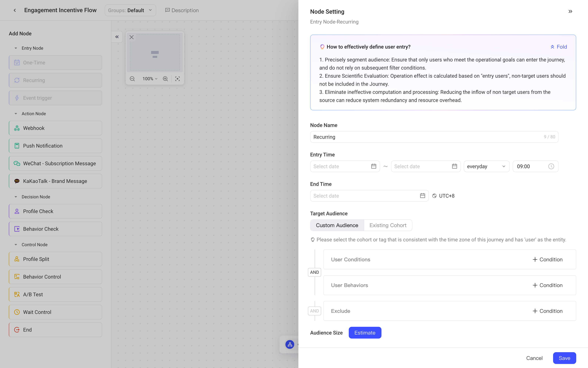Collapse the Control Node section
588x368 pixels.
click(x=16, y=245)
